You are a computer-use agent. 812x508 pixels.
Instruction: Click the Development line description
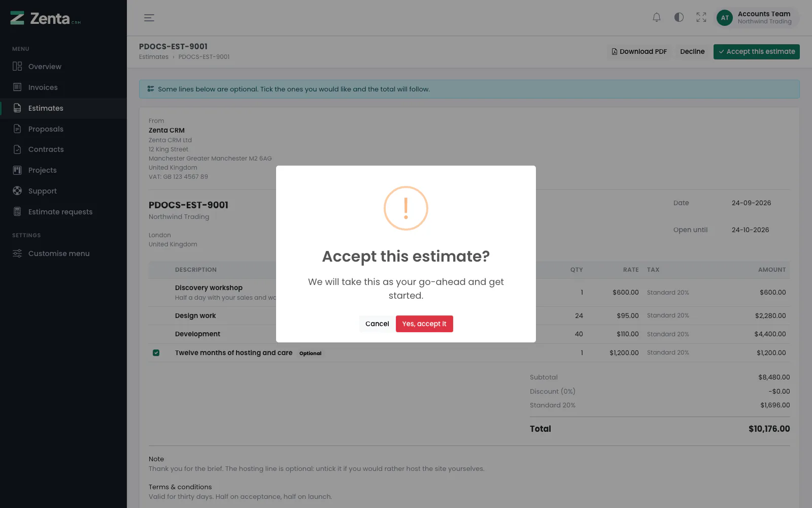pyautogui.click(x=197, y=334)
